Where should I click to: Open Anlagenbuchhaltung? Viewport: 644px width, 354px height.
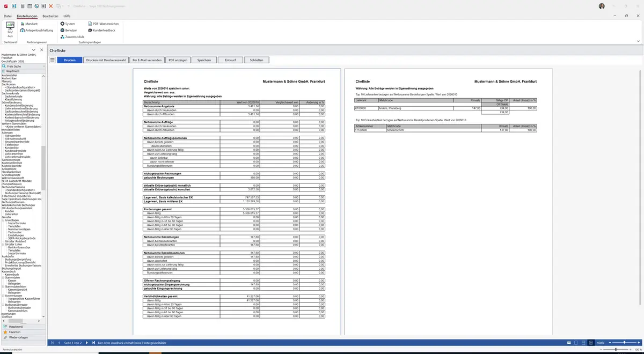(36, 30)
